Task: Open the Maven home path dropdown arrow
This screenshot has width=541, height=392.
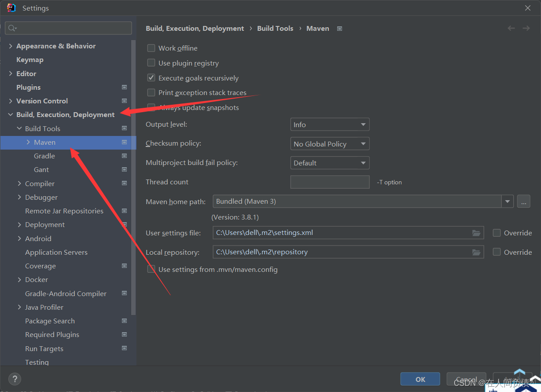Action: click(508, 201)
